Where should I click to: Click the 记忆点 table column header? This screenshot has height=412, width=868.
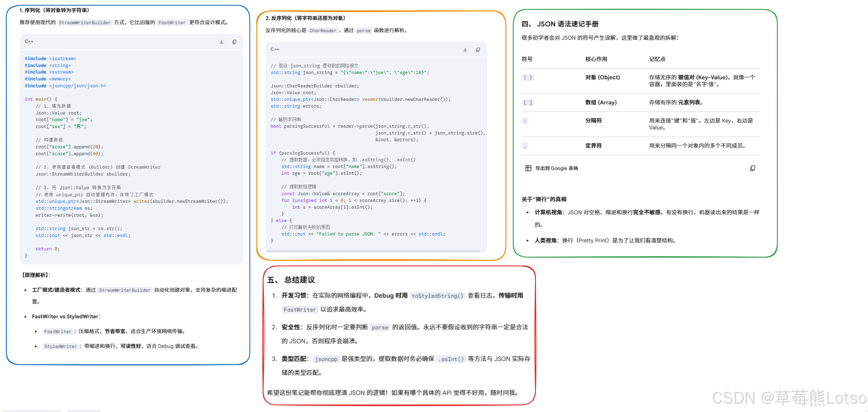657,59
